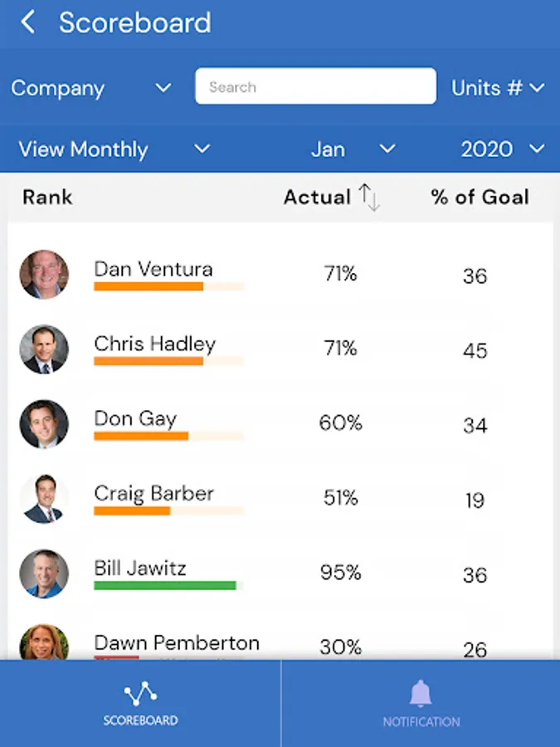Change the Jan month dropdown
This screenshot has height=747, width=560.
(353, 149)
